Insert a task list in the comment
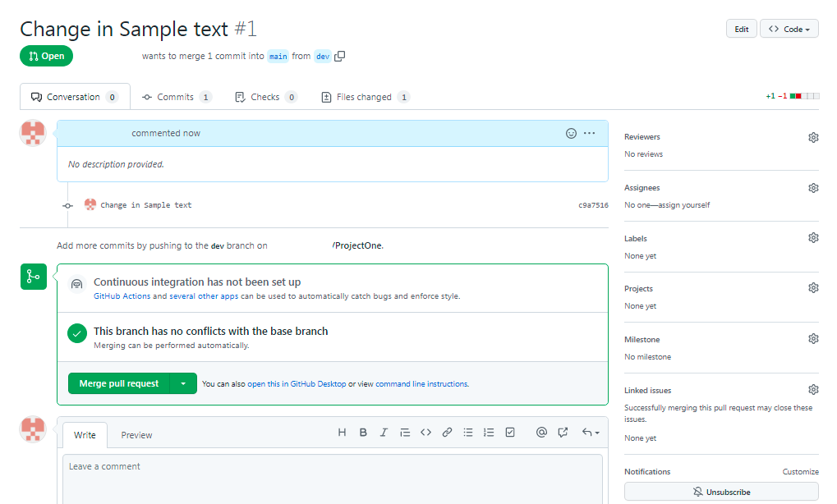 click(510, 432)
